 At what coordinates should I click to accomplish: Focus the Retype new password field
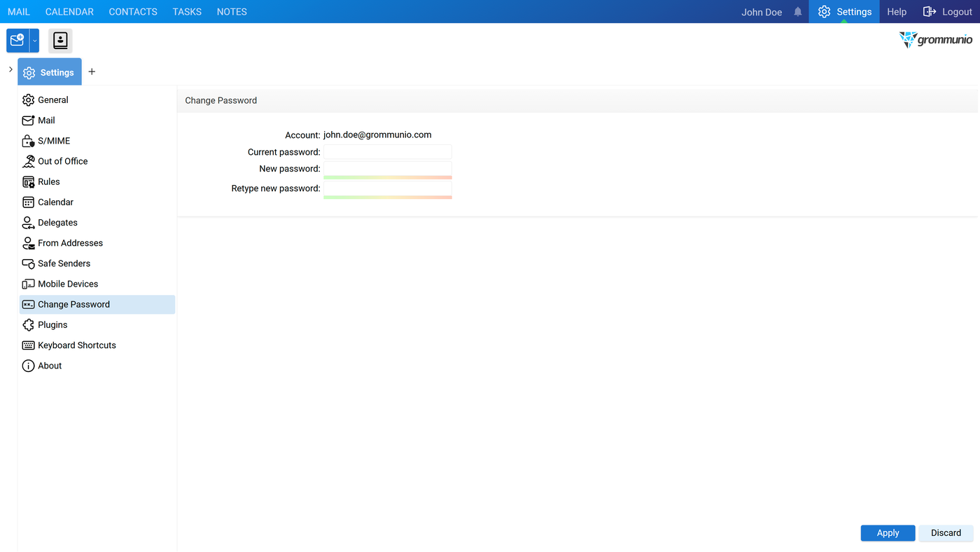click(388, 188)
